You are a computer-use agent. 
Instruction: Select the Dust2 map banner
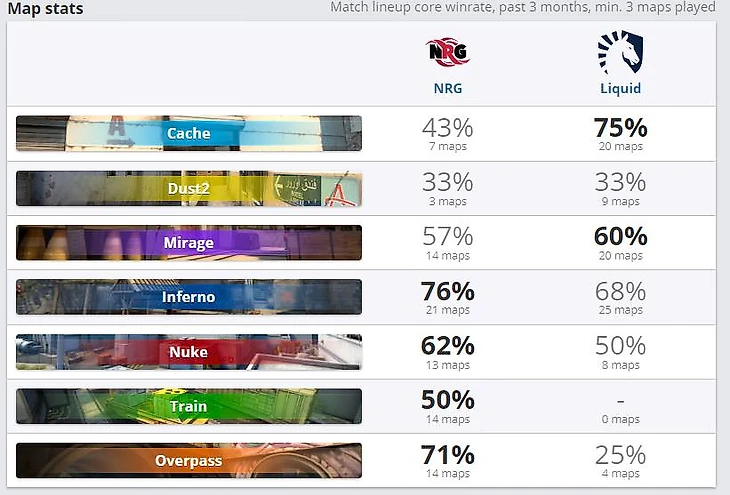[x=189, y=188]
